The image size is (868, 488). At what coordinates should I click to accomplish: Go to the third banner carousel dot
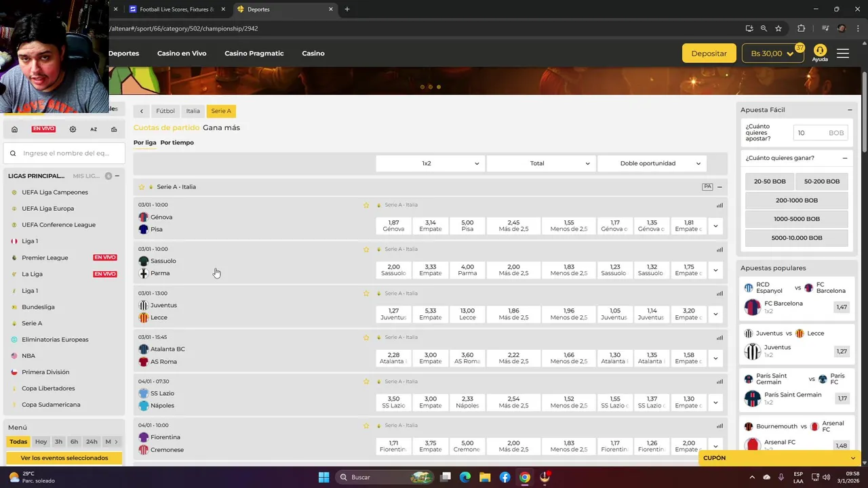coord(439,87)
